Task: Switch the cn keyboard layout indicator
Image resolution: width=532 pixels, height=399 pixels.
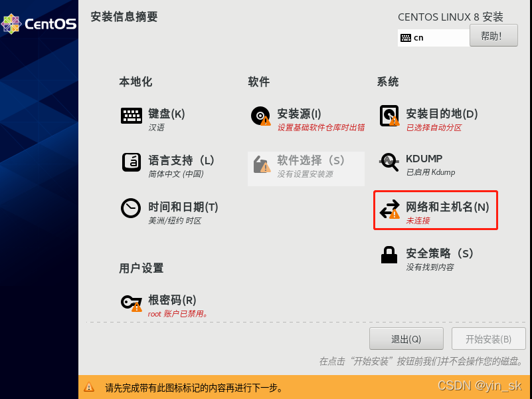Action: coord(433,38)
